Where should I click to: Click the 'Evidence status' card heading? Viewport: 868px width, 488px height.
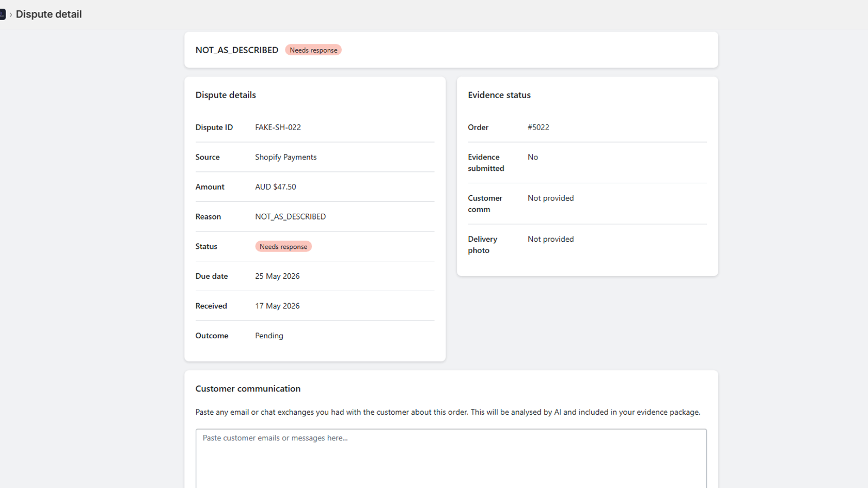[500, 95]
